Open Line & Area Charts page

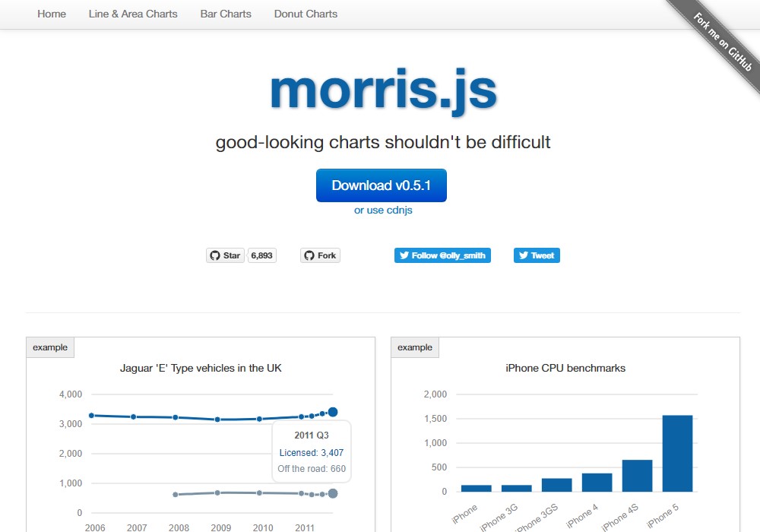133,14
